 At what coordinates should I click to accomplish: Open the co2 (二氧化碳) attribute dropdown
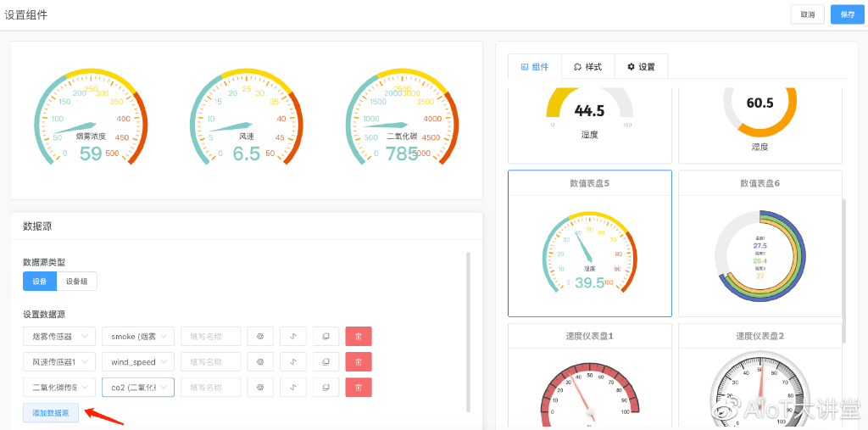[138, 388]
